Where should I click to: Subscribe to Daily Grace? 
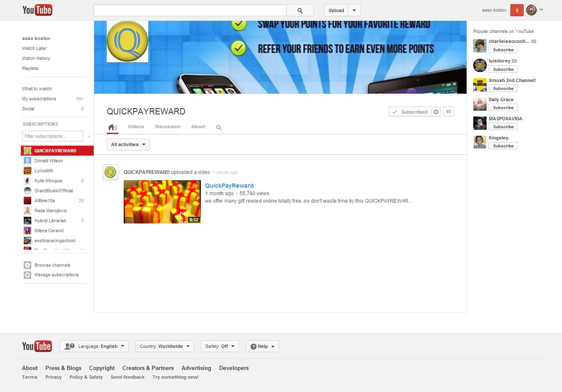(503, 108)
